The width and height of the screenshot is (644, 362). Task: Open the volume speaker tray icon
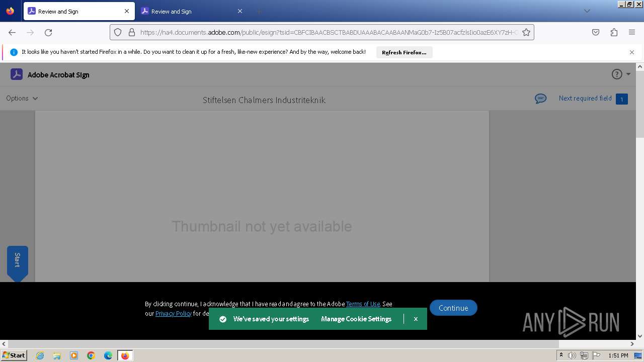tap(572, 355)
